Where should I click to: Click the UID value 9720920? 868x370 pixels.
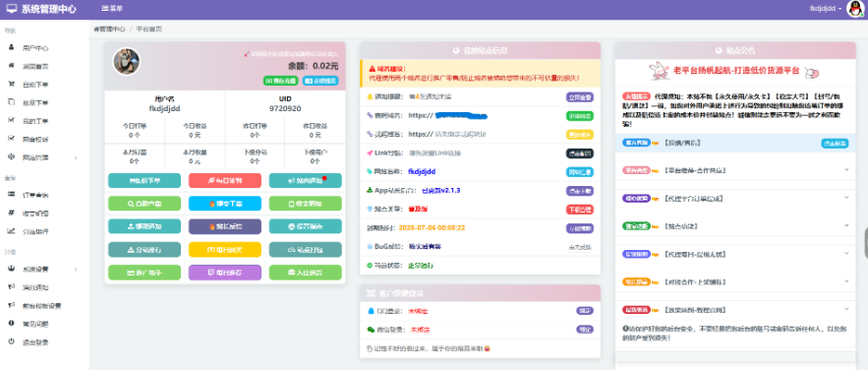point(285,108)
